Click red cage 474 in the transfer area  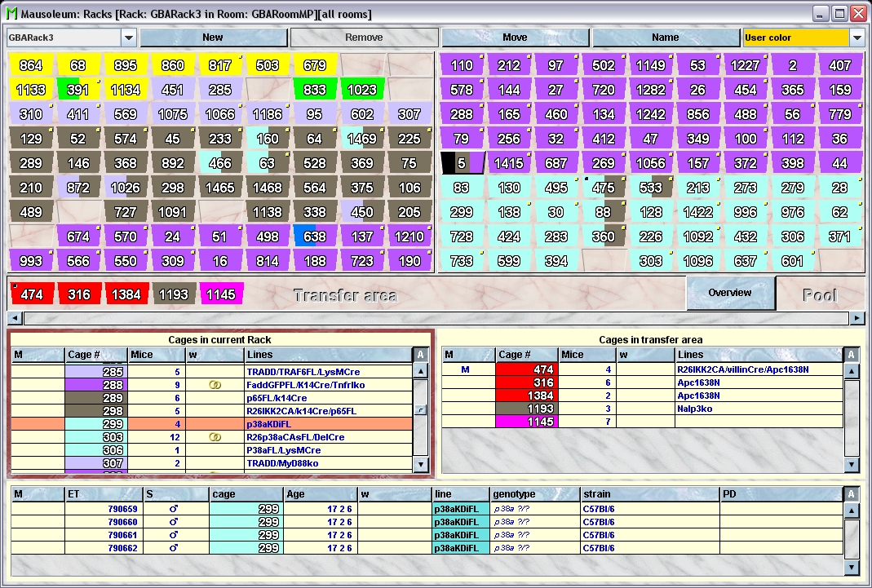[31, 294]
